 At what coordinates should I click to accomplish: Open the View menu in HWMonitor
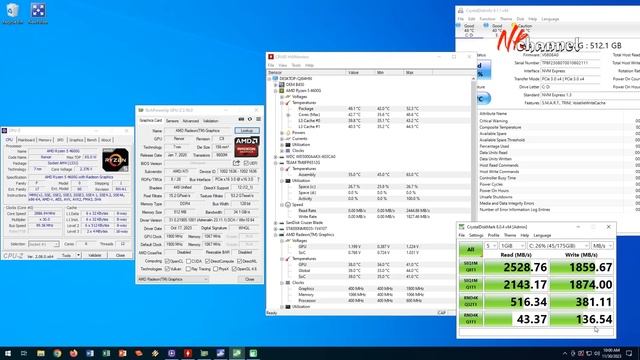[282, 65]
